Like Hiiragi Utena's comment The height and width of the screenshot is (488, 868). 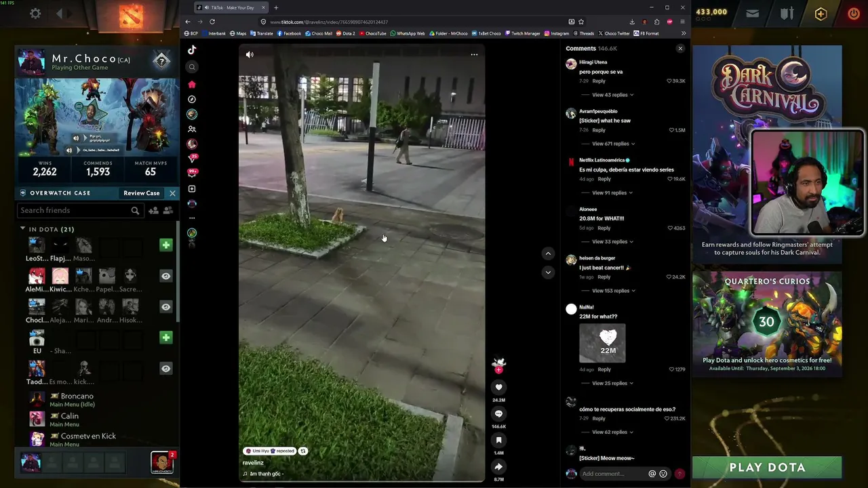pos(669,81)
